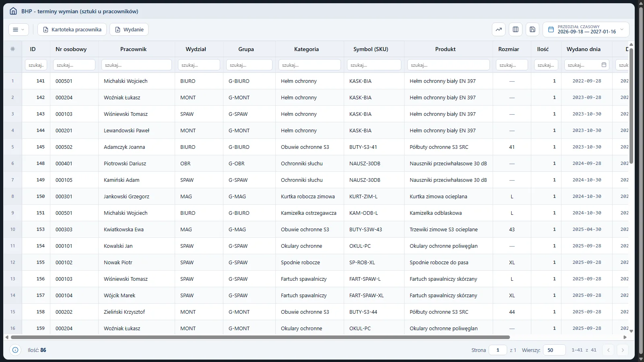The width and height of the screenshot is (644, 362).
Task: Select the cell 'Adamczyk Joanna'
Action: [x=137, y=147]
